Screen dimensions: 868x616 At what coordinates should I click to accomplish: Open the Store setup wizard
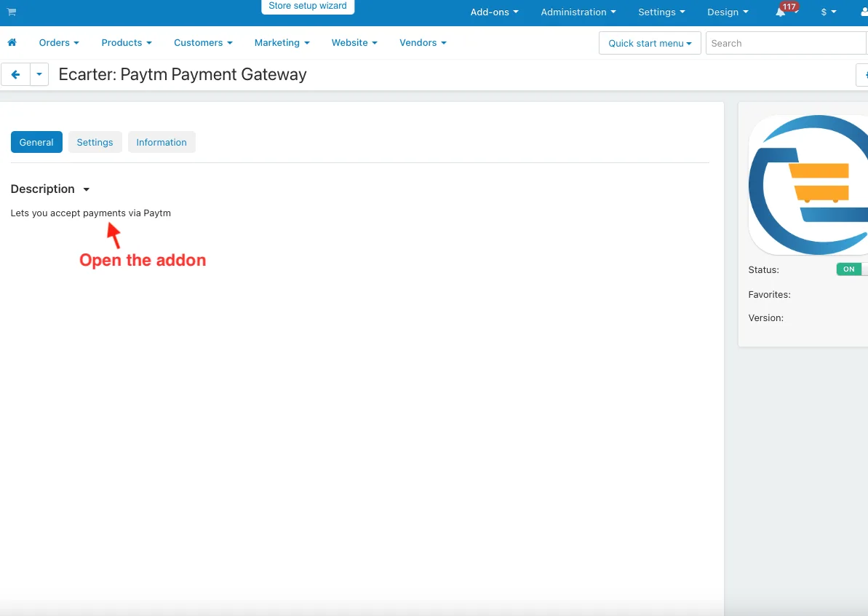308,6
